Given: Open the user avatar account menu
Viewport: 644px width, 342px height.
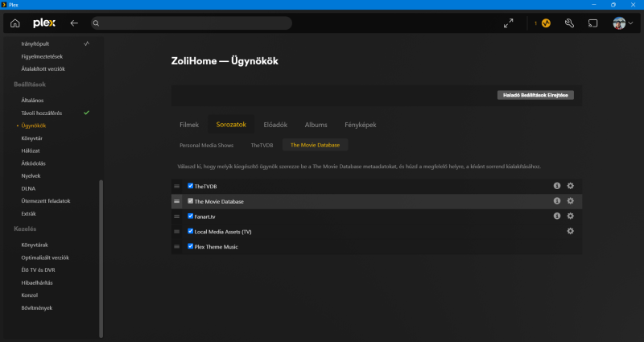Looking at the screenshot, I should pos(622,23).
